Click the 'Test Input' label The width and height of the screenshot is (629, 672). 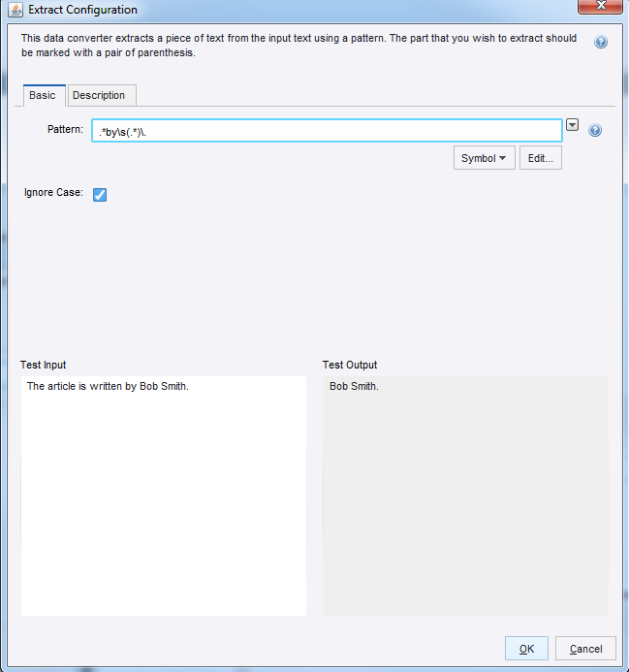(44, 365)
